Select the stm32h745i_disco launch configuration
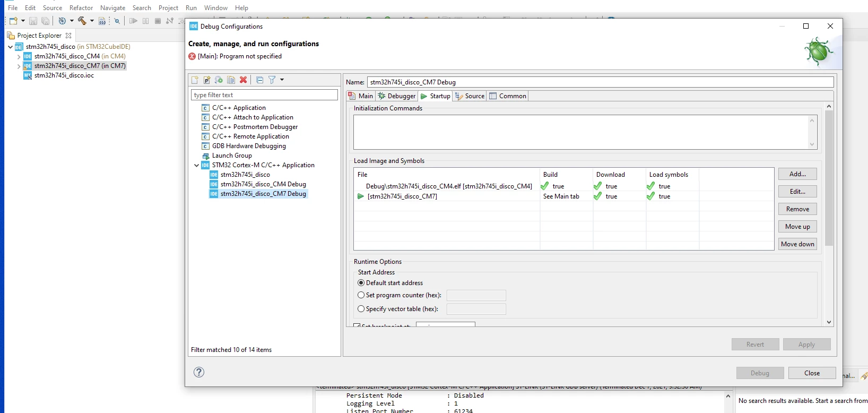This screenshot has height=413, width=868. 245,175
